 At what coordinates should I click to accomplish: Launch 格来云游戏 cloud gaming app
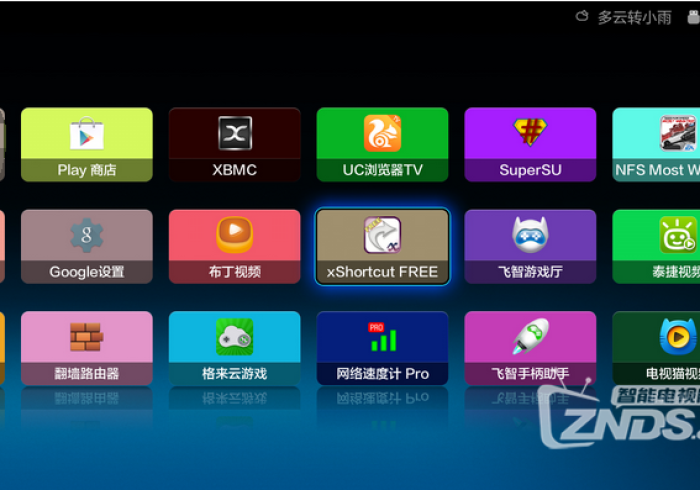(x=235, y=348)
